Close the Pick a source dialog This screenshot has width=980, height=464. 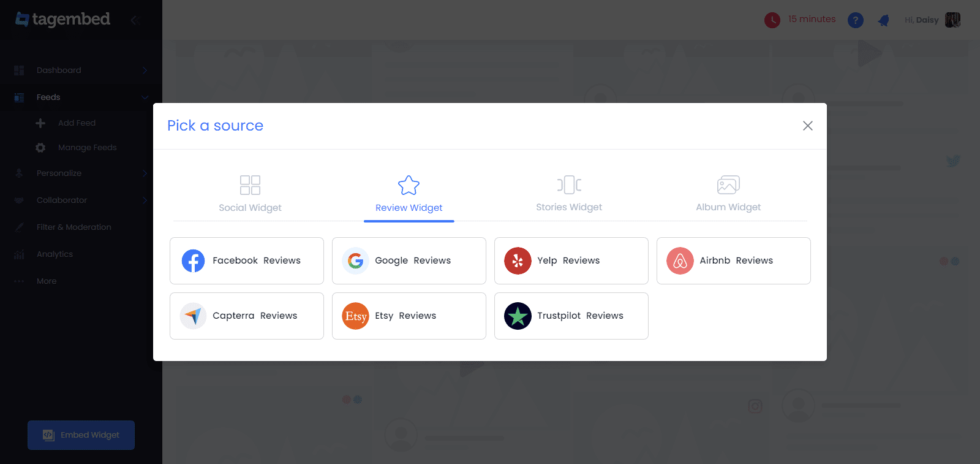click(x=808, y=126)
